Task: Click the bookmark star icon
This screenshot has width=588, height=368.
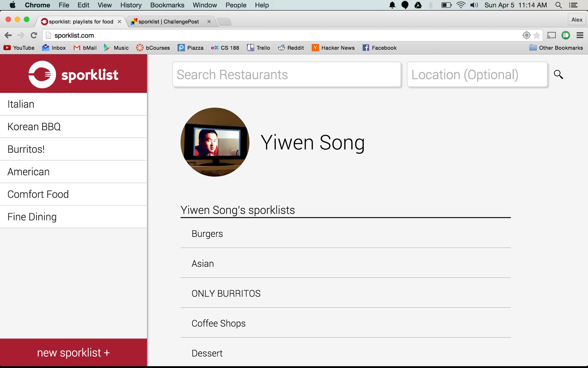Action: 537,35
